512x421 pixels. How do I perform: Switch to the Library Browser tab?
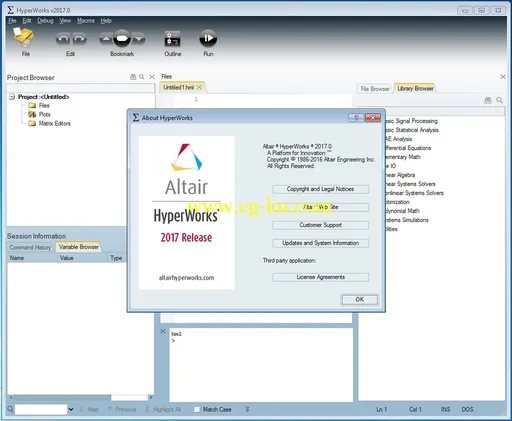[x=415, y=88]
